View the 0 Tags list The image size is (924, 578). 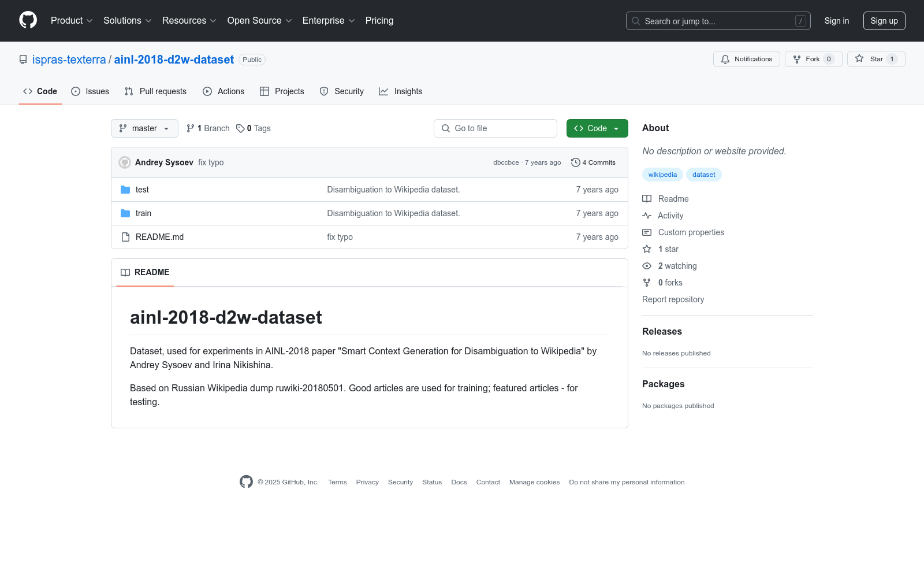pos(254,128)
